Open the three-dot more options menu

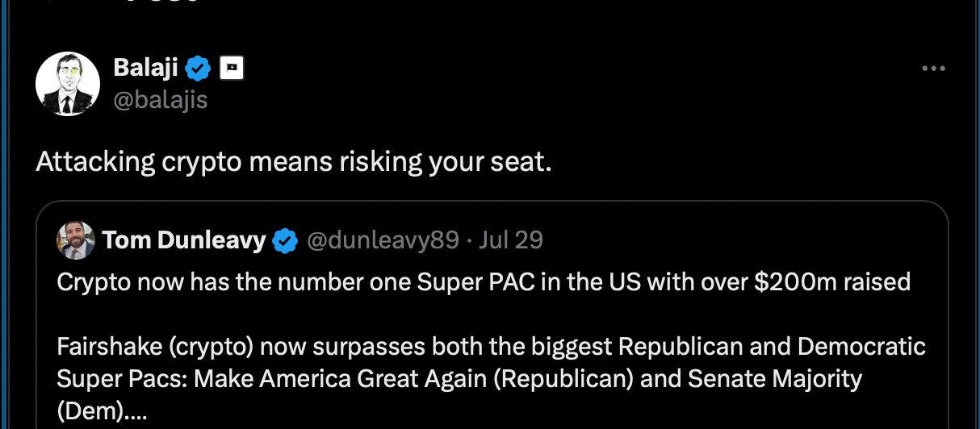click(933, 69)
